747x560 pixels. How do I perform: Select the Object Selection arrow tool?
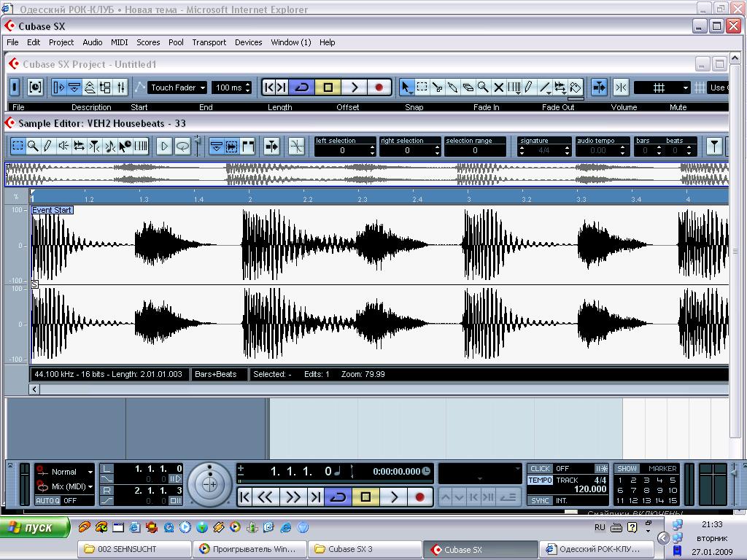(x=406, y=87)
